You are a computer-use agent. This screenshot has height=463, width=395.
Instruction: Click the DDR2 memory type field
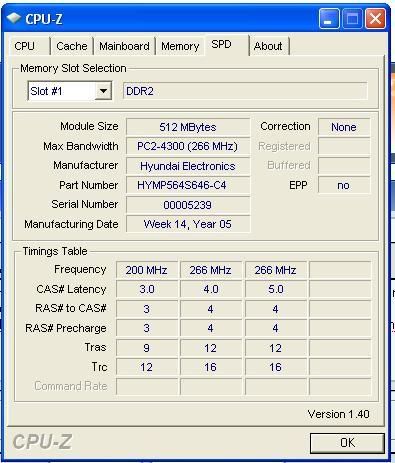(x=245, y=91)
